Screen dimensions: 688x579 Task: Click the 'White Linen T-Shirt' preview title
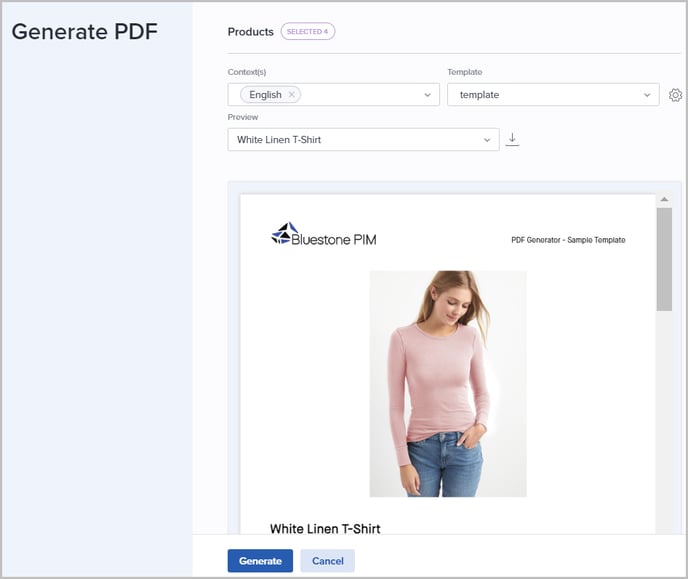tap(325, 529)
